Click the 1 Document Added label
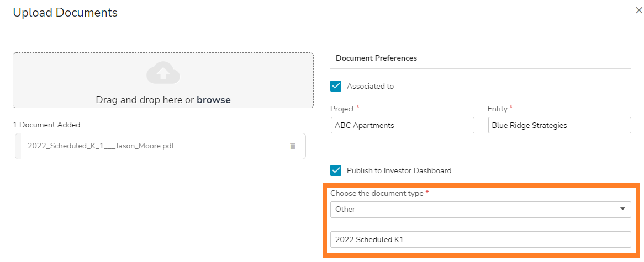 46,125
